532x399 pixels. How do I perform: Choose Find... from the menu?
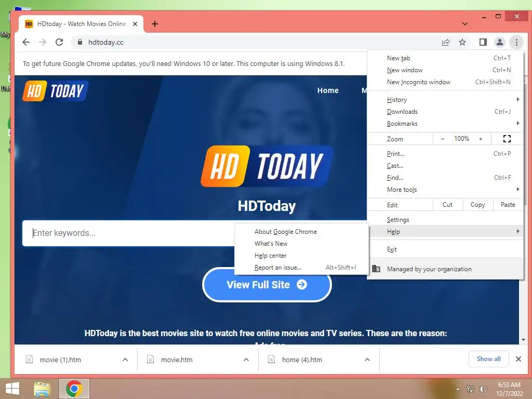pos(445,178)
